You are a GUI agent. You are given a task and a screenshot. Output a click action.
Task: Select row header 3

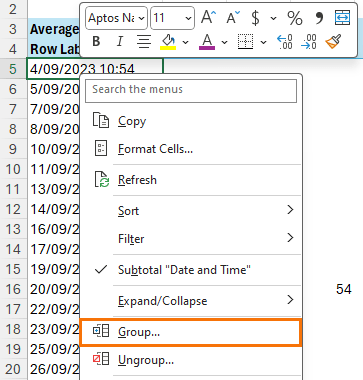click(13, 29)
